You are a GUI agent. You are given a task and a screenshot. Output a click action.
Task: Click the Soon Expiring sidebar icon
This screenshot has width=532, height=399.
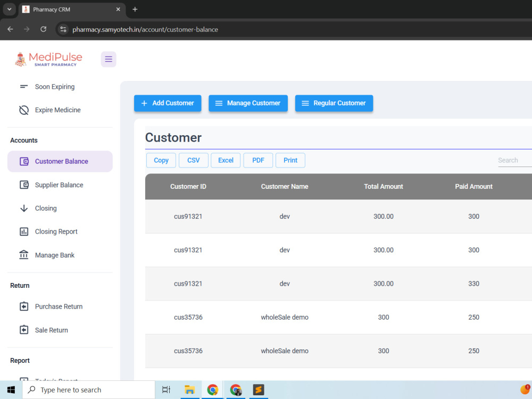coord(24,87)
